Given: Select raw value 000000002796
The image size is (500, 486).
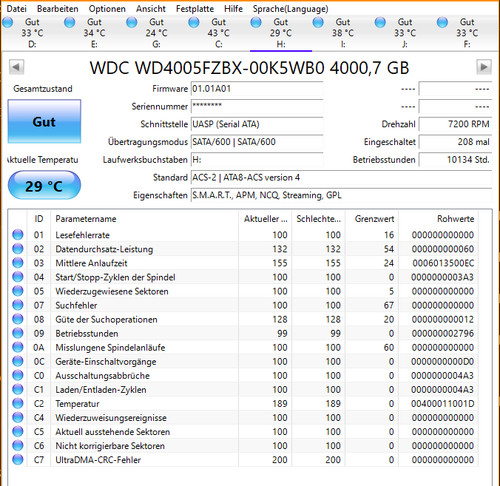Looking at the screenshot, I should pos(443,333).
